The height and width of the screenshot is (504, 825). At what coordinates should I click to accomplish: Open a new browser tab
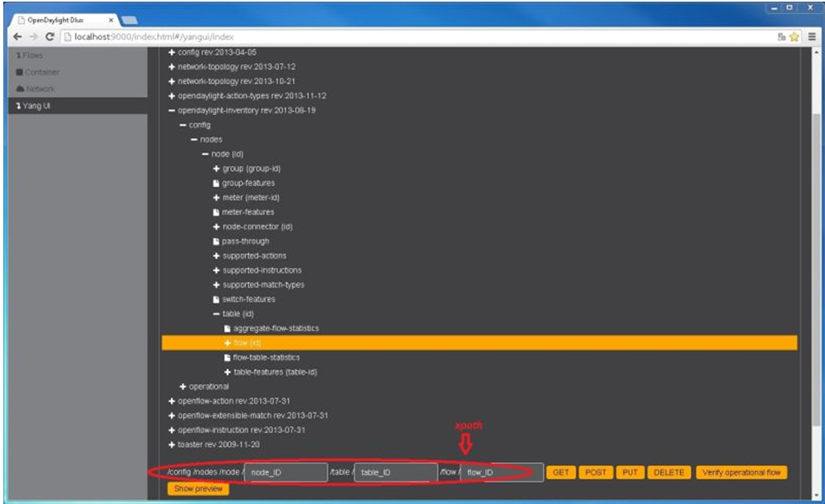pos(129,21)
